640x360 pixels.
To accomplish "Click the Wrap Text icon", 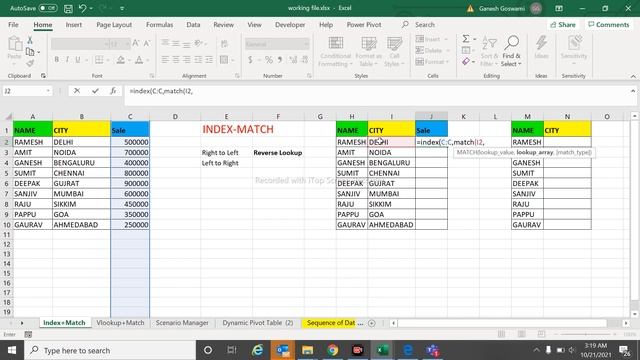I will (224, 43).
